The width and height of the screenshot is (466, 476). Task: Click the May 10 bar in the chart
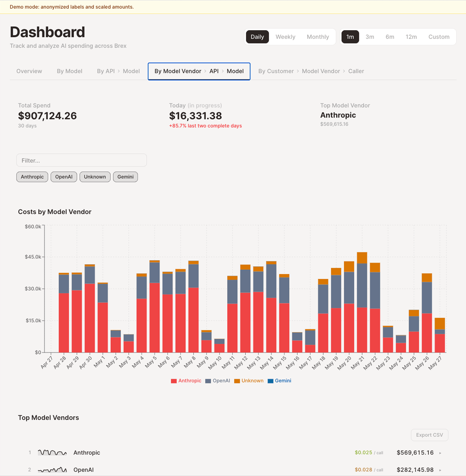219,346
